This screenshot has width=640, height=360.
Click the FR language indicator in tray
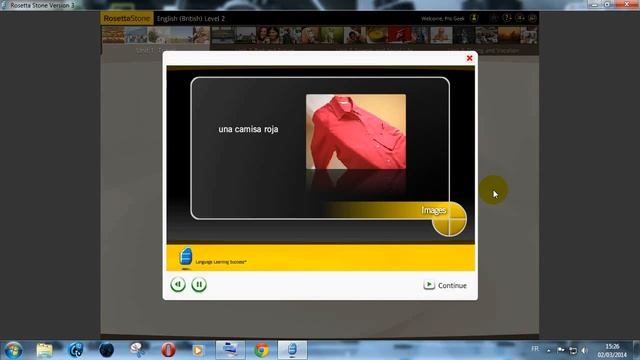tap(535, 349)
